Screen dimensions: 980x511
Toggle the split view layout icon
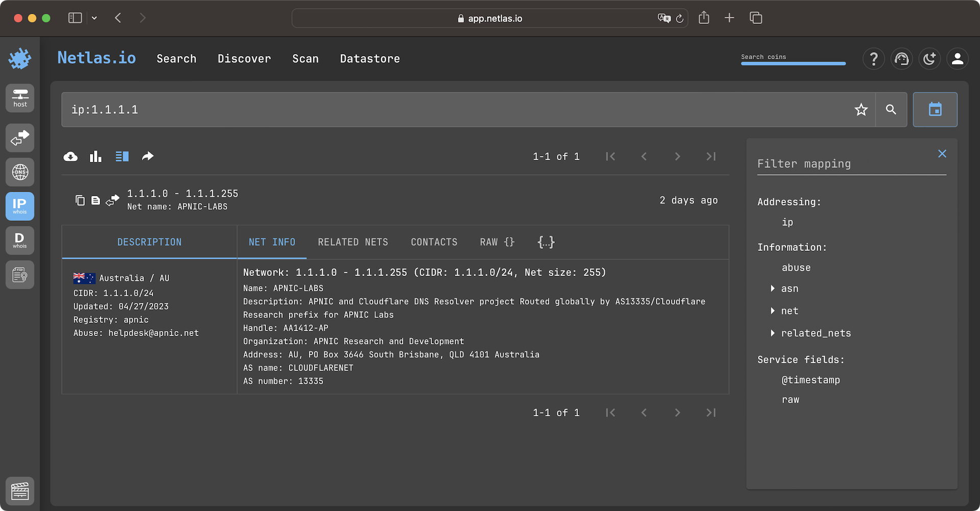click(122, 156)
